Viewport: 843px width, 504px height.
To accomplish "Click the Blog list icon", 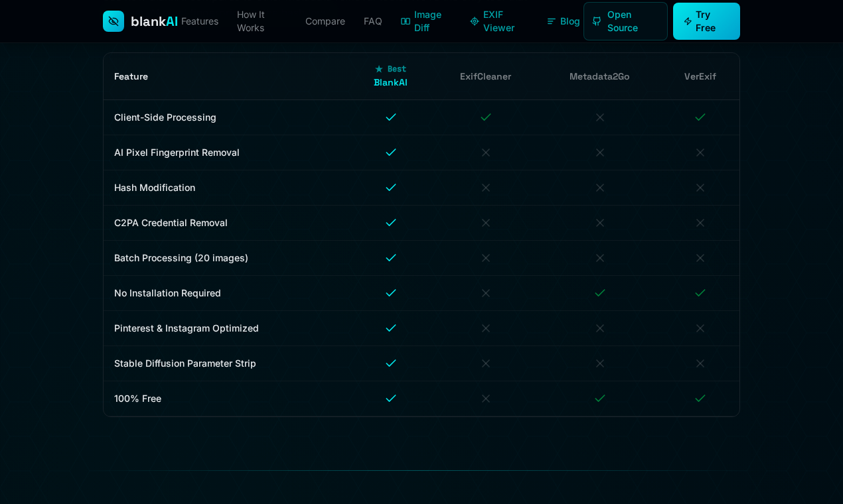I will tap(551, 21).
